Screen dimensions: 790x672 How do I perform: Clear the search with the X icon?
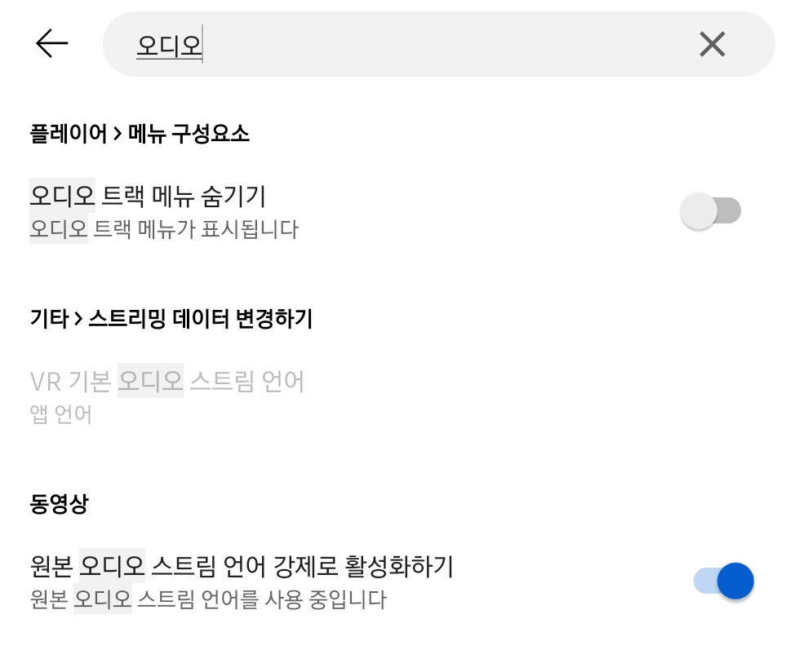click(712, 44)
